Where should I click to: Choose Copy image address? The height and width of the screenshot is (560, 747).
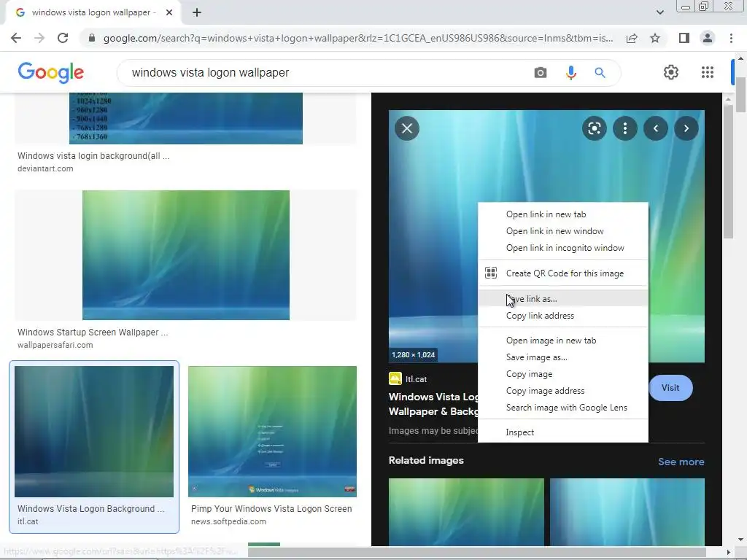562,391
